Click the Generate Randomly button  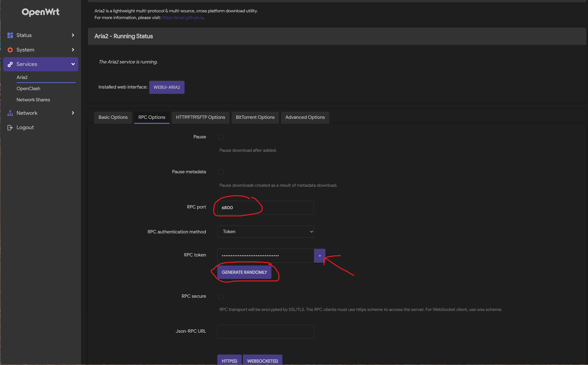(244, 272)
